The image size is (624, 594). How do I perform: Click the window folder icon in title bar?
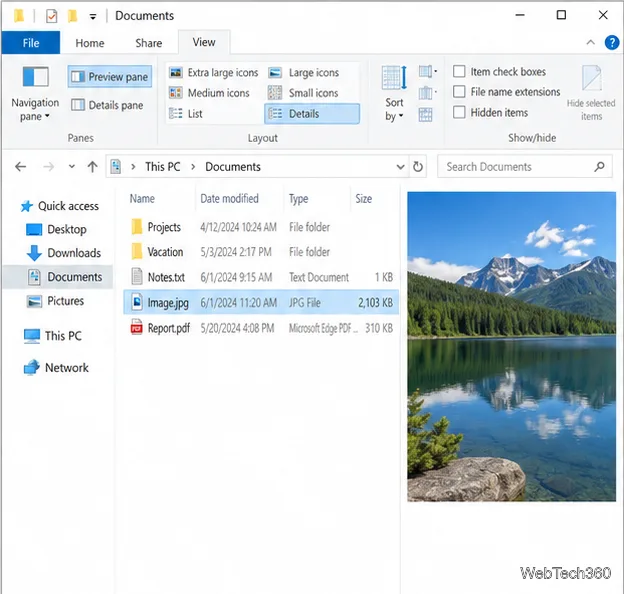pos(19,16)
